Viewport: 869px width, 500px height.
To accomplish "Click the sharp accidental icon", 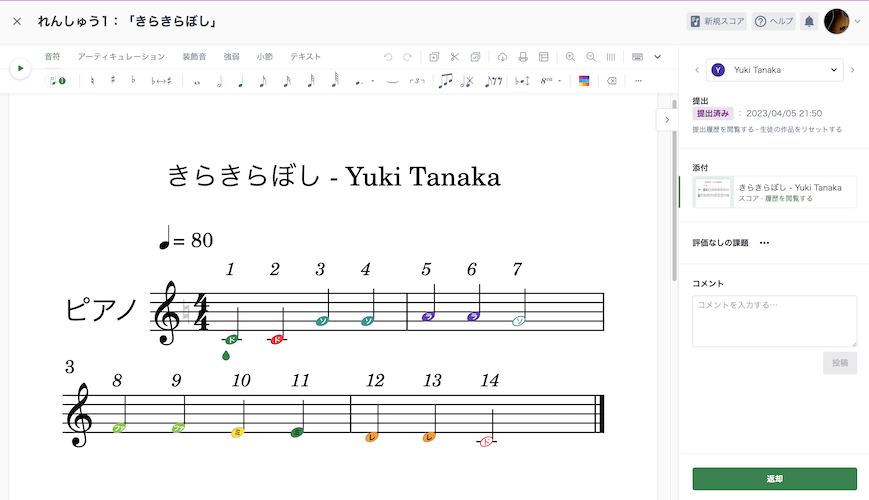I will pyautogui.click(x=113, y=81).
